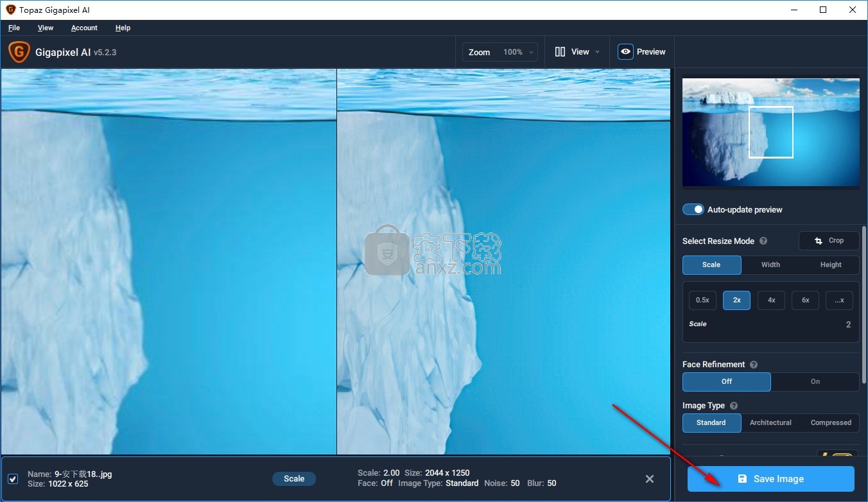Choose the 0.5x scale factor
This screenshot has width=868, height=502.
click(702, 300)
